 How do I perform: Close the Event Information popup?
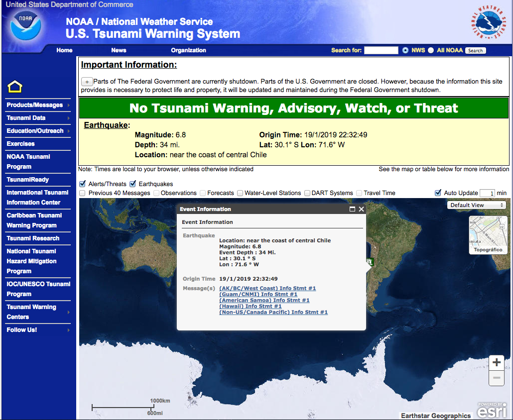coord(361,209)
